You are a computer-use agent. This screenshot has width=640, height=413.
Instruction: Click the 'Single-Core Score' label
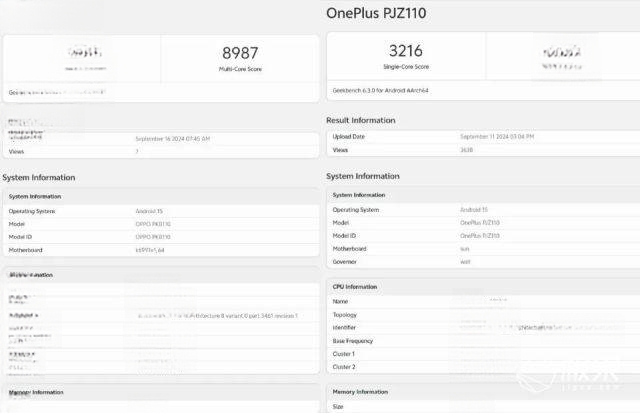[406, 67]
